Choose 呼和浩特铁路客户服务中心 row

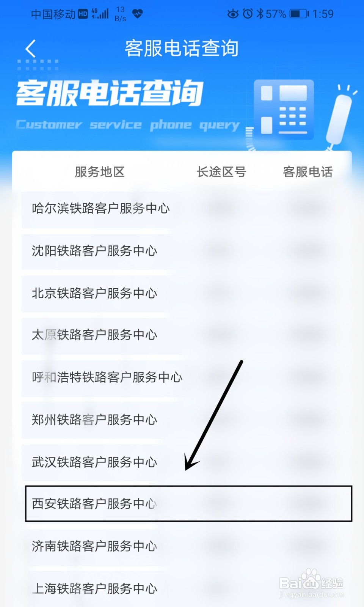(187, 377)
